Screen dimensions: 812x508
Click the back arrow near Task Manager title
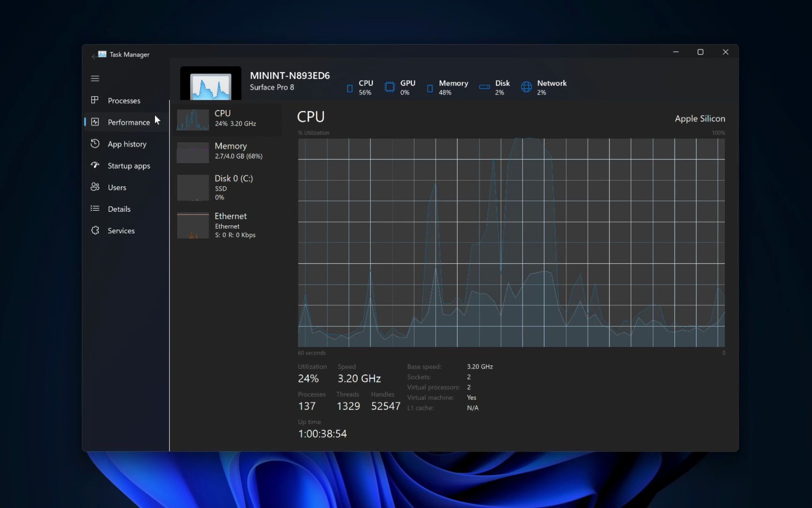(x=94, y=56)
